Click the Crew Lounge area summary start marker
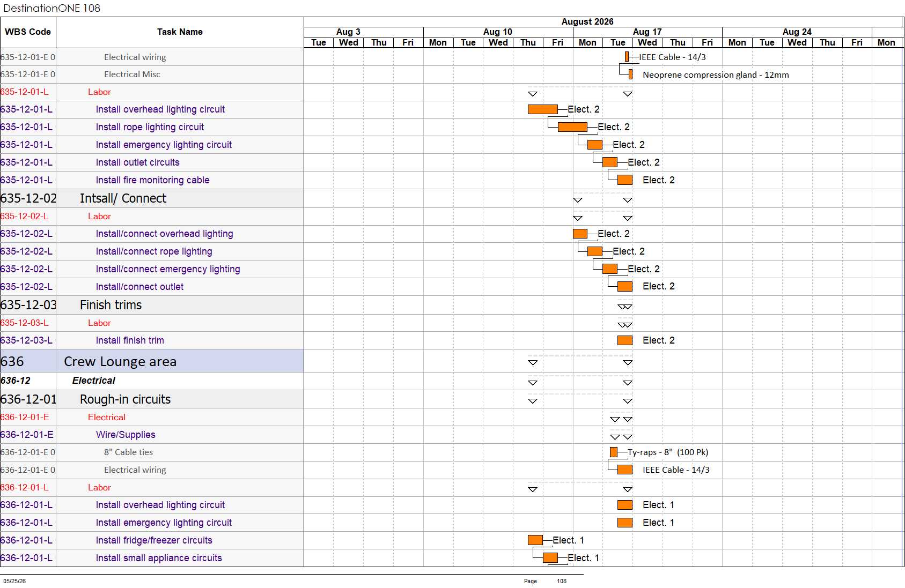The width and height of the screenshot is (905, 588). coord(533,363)
